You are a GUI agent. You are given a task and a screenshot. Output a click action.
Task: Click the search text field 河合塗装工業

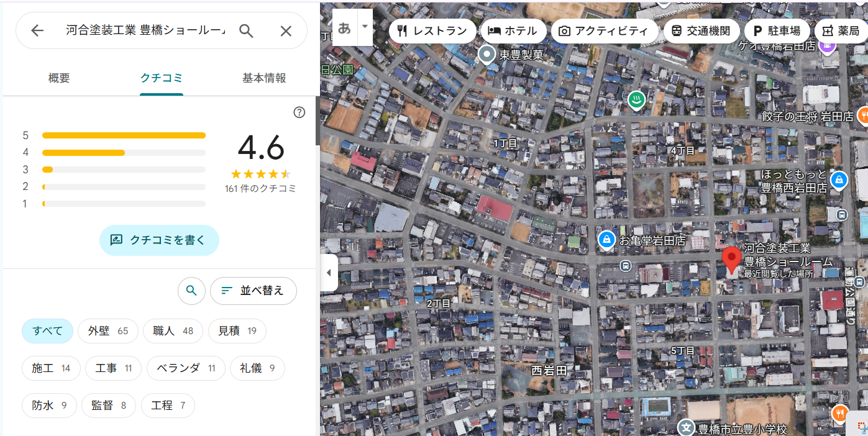tap(146, 31)
